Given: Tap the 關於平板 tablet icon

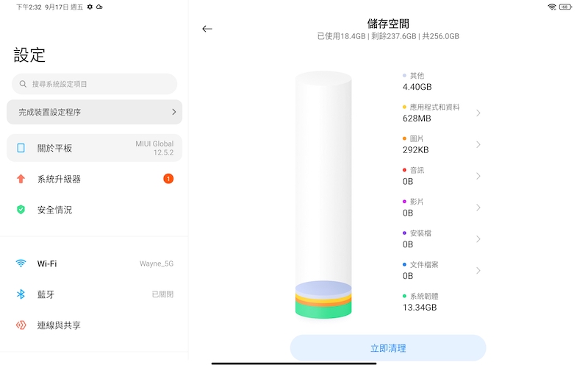Looking at the screenshot, I should pyautogui.click(x=21, y=148).
